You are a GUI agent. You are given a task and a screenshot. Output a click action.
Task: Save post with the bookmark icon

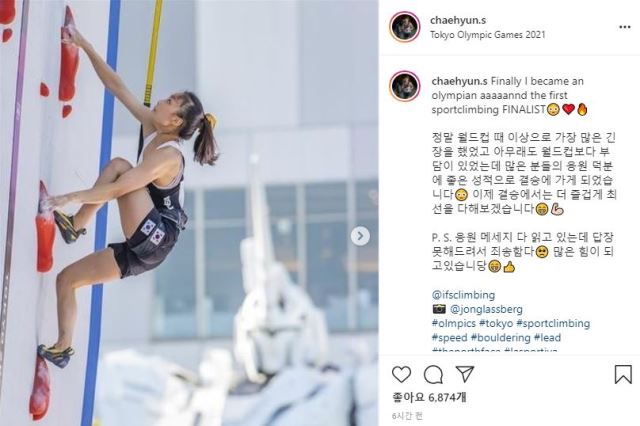[x=623, y=374]
